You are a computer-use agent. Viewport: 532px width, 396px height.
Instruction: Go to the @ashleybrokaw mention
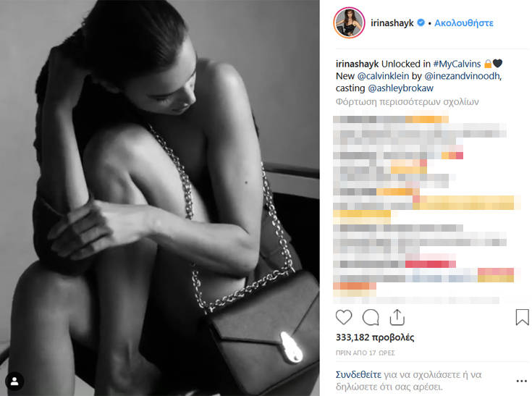coord(400,88)
